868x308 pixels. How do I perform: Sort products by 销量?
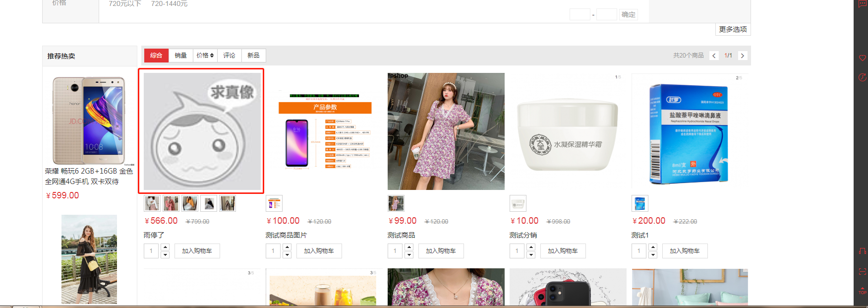[181, 56]
